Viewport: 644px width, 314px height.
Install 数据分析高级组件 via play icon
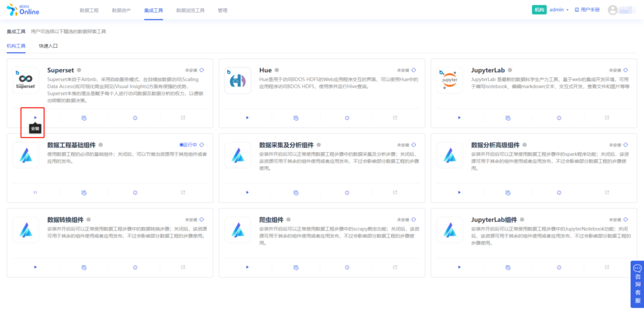pyautogui.click(x=459, y=192)
